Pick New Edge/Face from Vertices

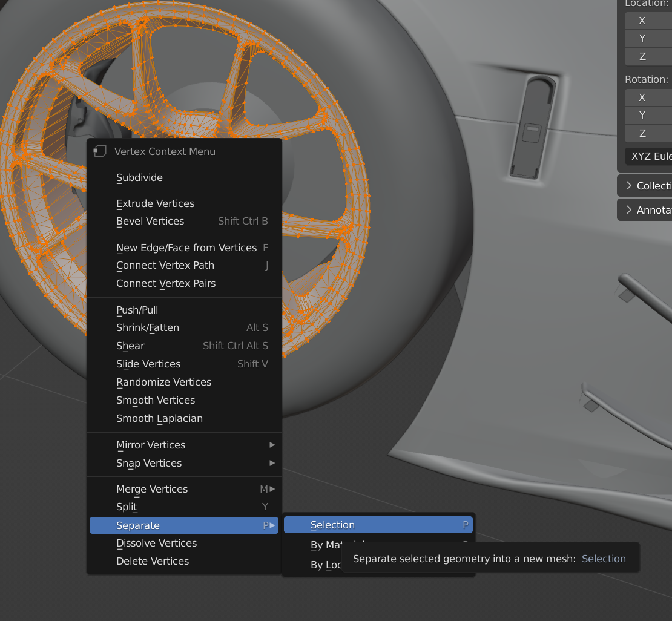tap(186, 248)
